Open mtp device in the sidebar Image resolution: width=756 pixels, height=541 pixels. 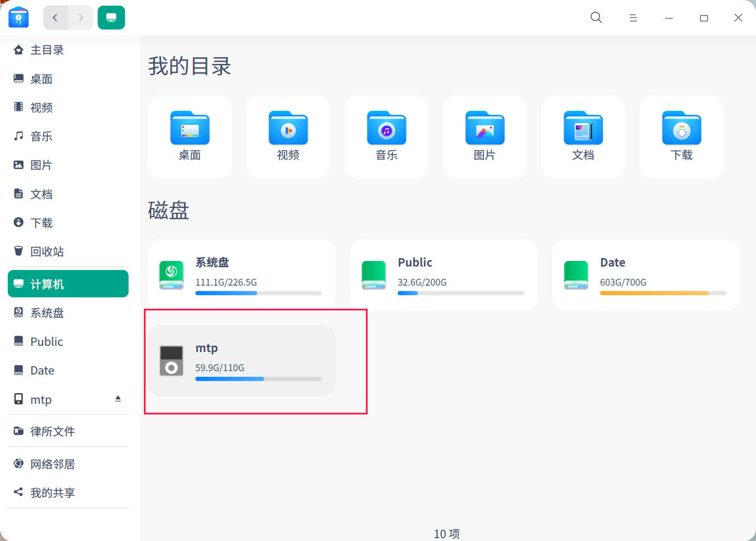click(68, 399)
